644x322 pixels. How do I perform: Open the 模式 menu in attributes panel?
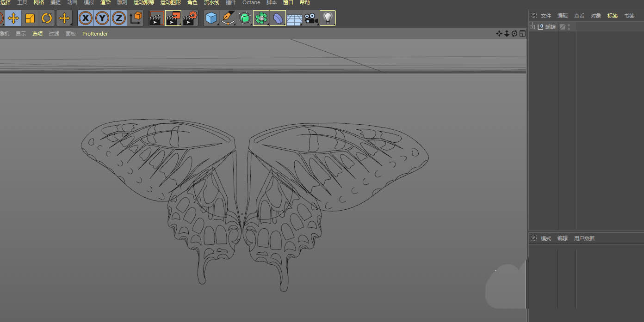click(546, 238)
